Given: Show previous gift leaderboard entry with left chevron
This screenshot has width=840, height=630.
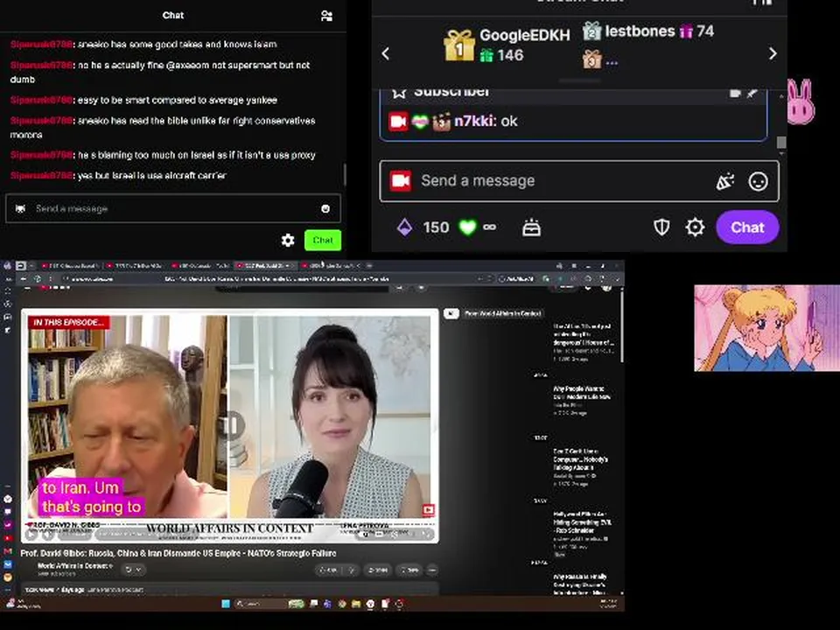Looking at the screenshot, I should tap(386, 53).
